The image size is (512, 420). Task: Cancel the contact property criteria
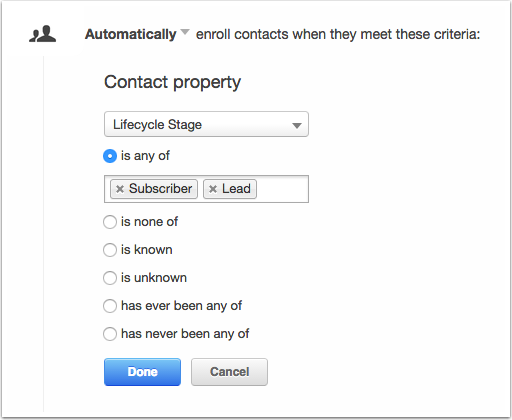click(229, 372)
